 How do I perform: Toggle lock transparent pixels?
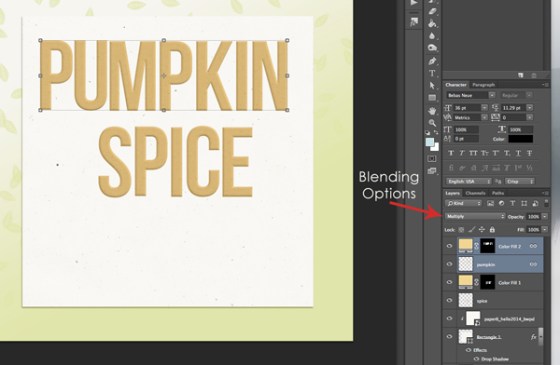coord(461,230)
